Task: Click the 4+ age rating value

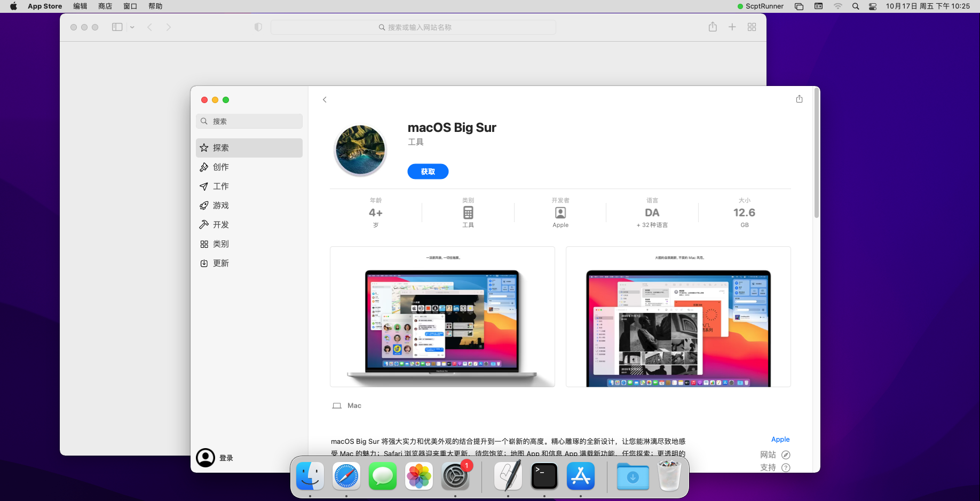Action: 376,213
